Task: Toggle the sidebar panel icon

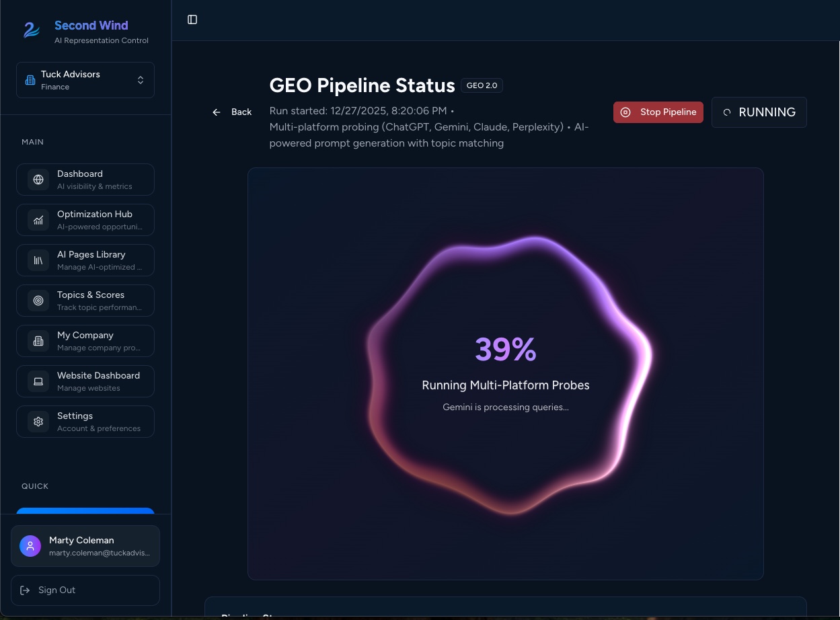Action: pyautogui.click(x=192, y=20)
